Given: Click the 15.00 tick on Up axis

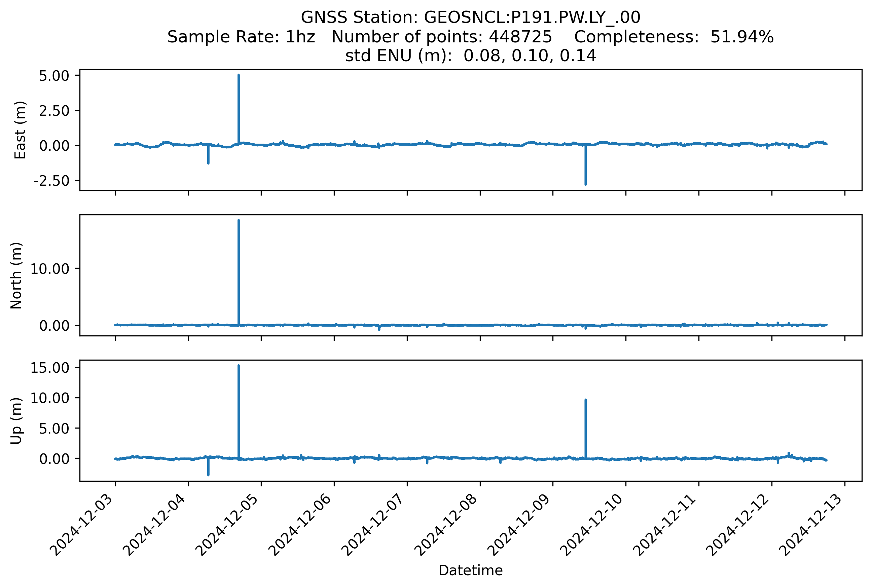Looking at the screenshot, I should pyautogui.click(x=49, y=368).
